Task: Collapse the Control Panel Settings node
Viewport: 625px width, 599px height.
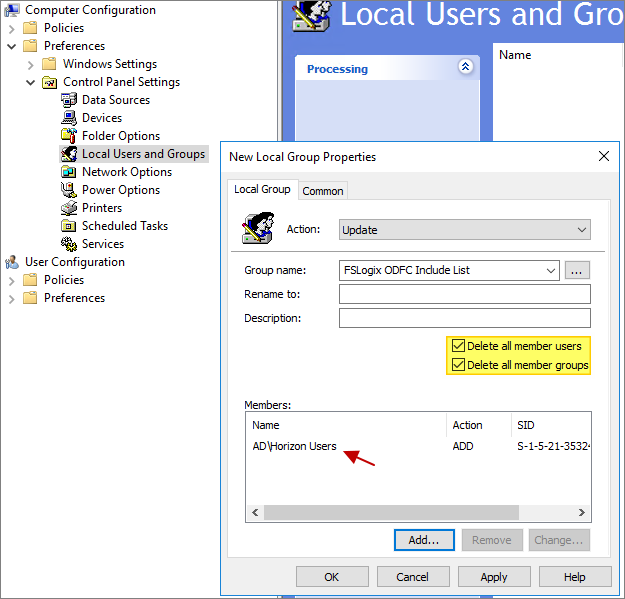Action: pyautogui.click(x=31, y=82)
